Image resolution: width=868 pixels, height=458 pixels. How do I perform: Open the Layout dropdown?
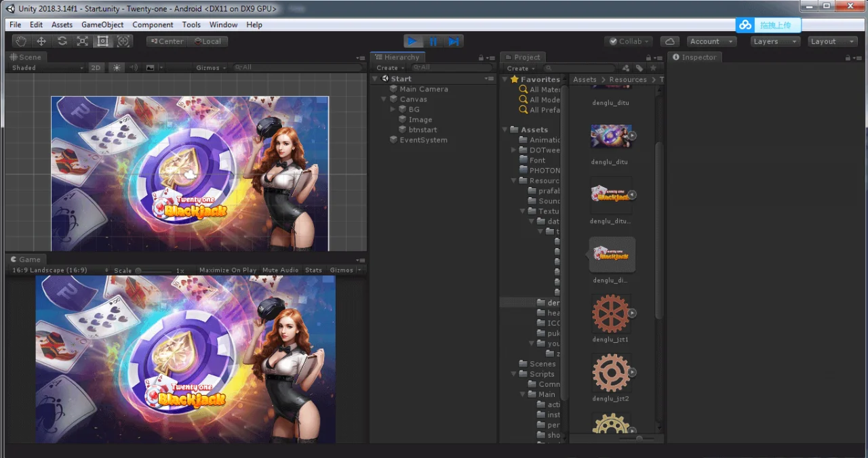[x=833, y=41]
